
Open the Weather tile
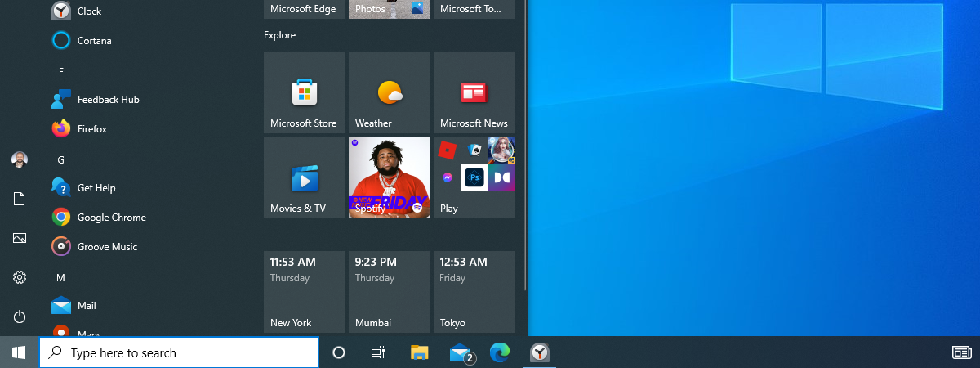[390, 92]
